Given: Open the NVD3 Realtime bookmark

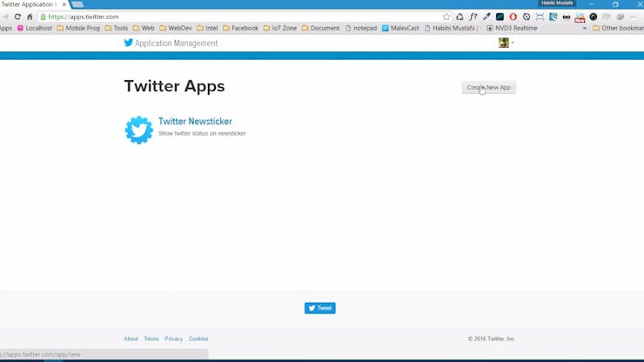Looking at the screenshot, I should [512, 28].
